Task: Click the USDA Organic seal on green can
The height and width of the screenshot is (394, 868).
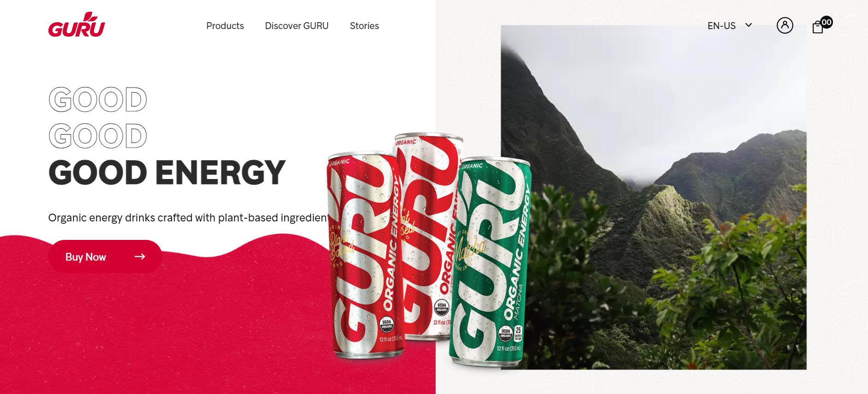Action: pos(506,332)
